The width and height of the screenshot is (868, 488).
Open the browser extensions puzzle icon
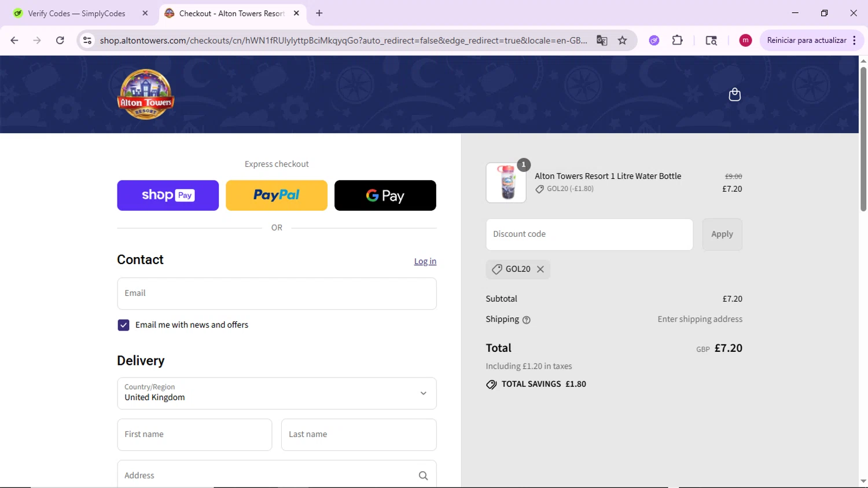point(677,40)
